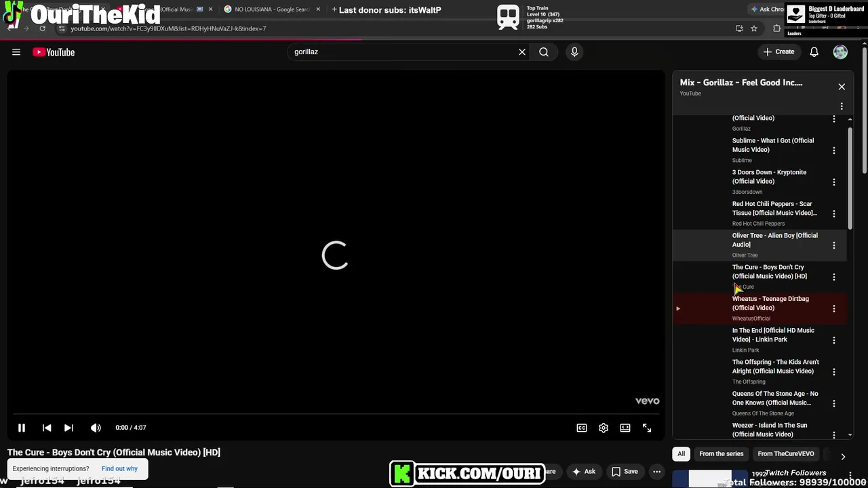Click the Ask button below video
This screenshot has height=488, width=868.
[x=583, y=472]
